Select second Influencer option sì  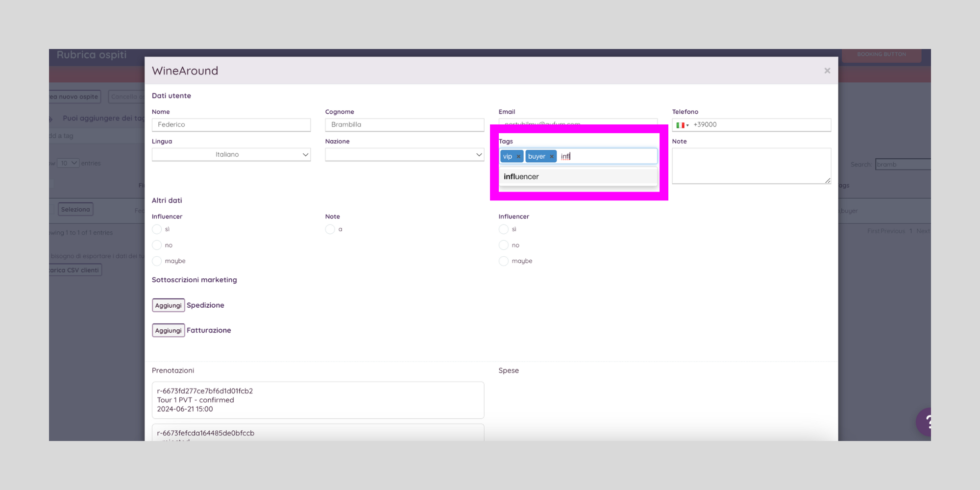coord(504,229)
